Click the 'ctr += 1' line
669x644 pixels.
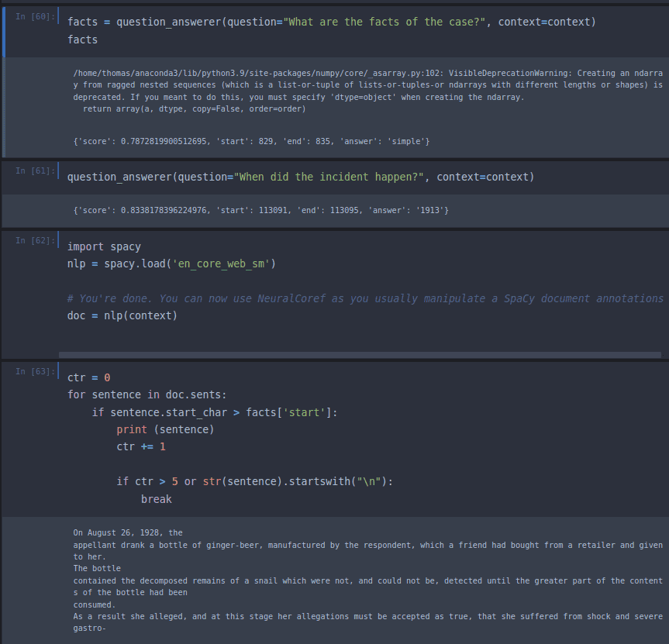141,446
